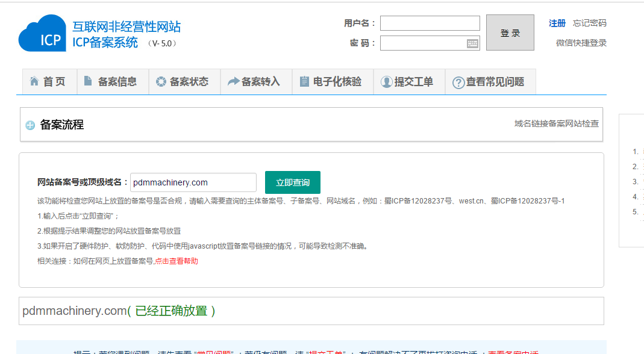The height and width of the screenshot is (354, 644).
Task: Switch to the 电子化核验 tab
Action: [337, 82]
